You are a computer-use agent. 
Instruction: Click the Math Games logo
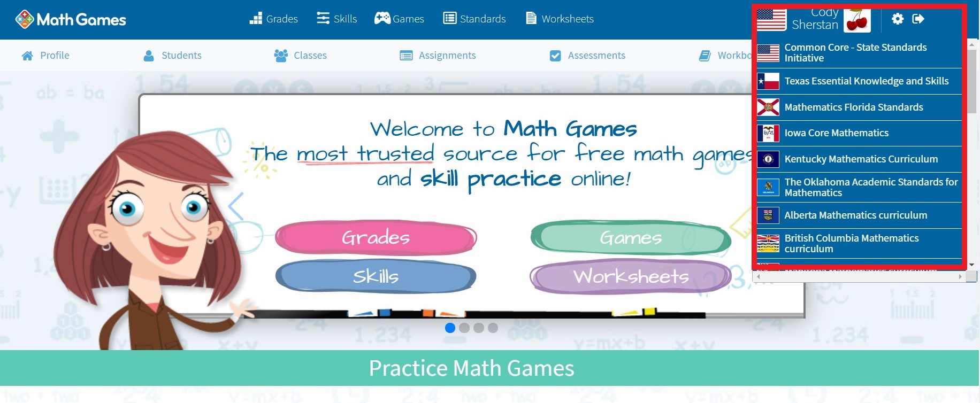[x=71, y=20]
